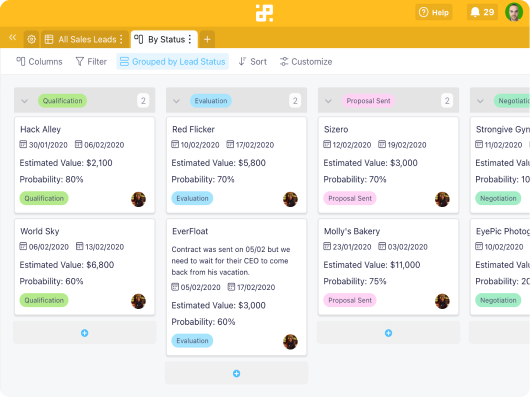Collapse the Qualification group
The width and height of the screenshot is (530, 397).
coord(24,101)
